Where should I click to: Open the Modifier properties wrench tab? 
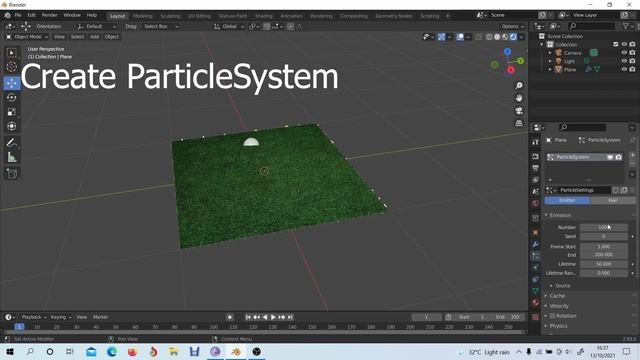[x=536, y=244]
